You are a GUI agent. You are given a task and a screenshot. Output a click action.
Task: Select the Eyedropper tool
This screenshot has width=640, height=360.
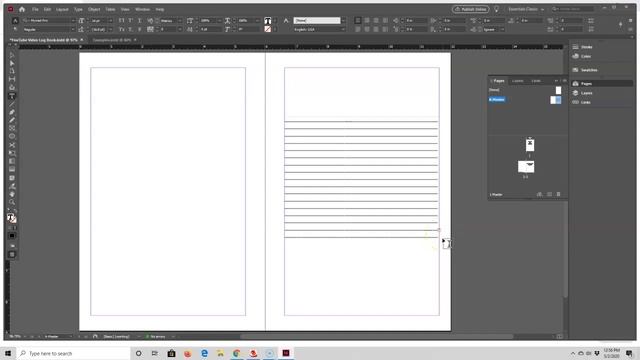click(12, 186)
